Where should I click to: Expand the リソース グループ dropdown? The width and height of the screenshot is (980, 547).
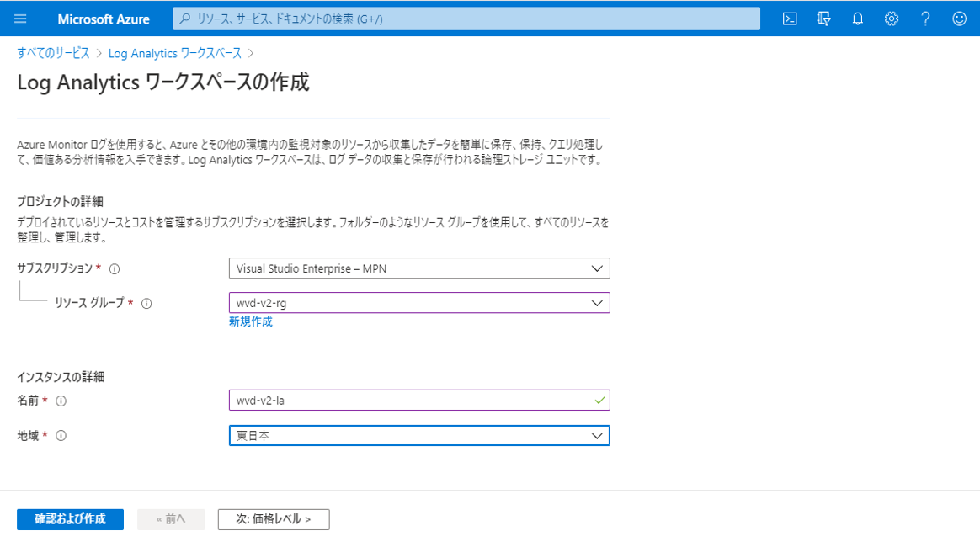click(420, 302)
